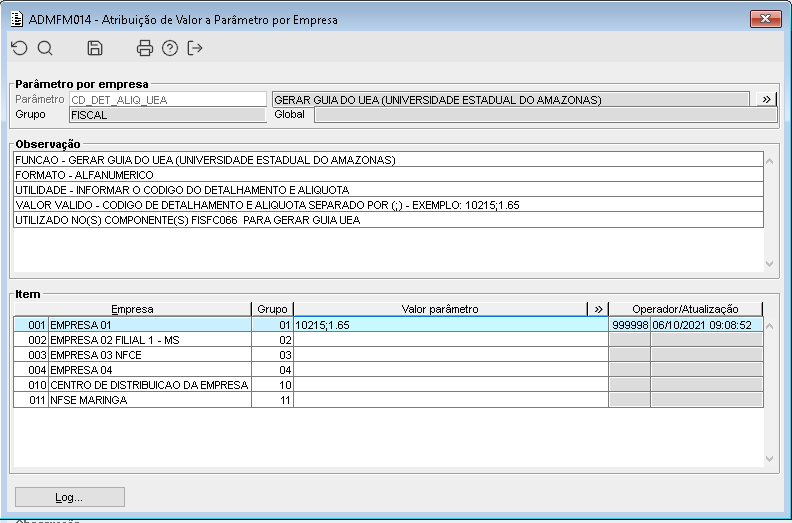Click the magnifier search toolbar icon
This screenshot has height=523, width=792.
point(45,48)
